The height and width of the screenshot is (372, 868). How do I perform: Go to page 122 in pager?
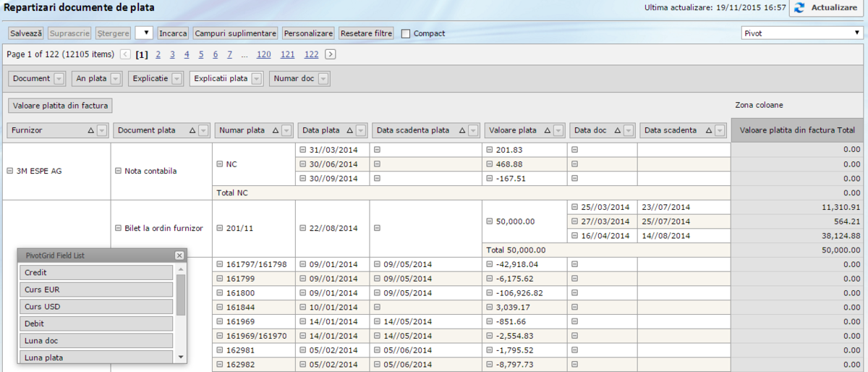[x=311, y=54]
